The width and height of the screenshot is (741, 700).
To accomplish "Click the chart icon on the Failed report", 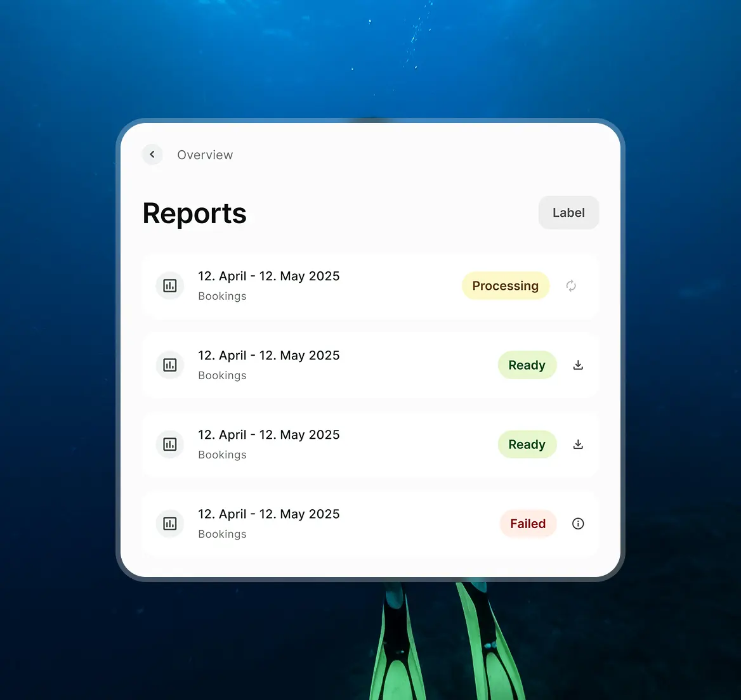I will click(x=169, y=523).
